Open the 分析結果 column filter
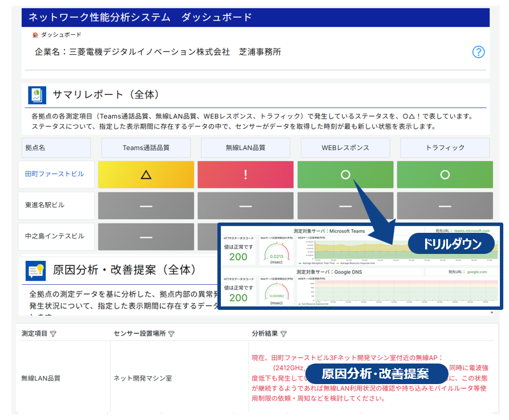Screen dimensions: 509x420 284,334
